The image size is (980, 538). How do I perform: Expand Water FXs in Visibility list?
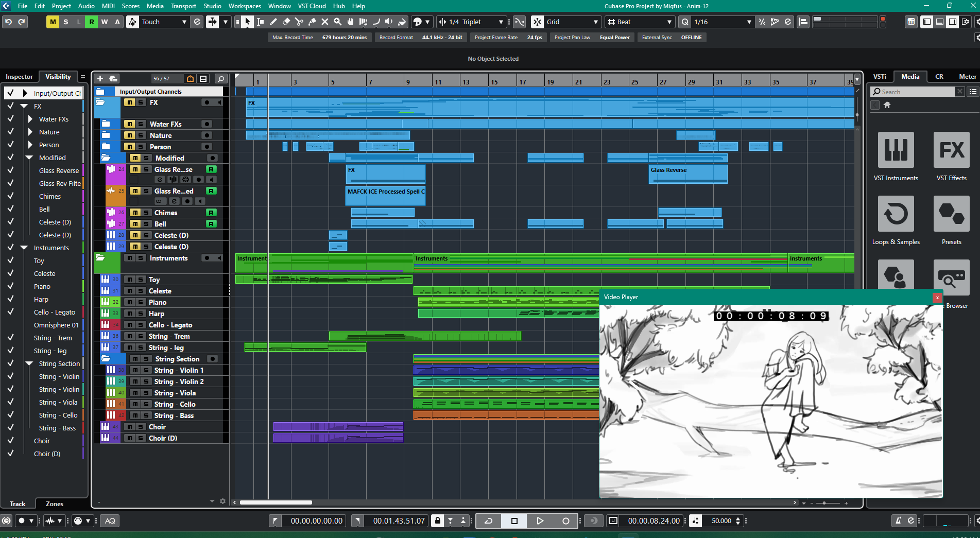(x=30, y=119)
